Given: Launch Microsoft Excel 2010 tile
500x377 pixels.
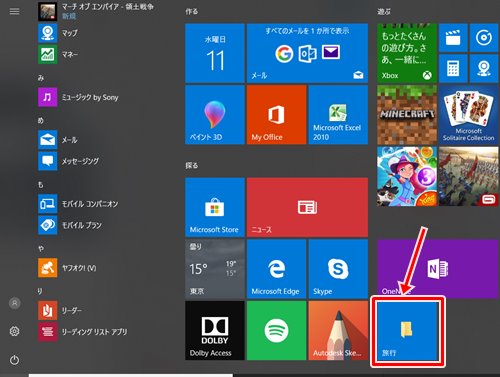Looking at the screenshot, I should pyautogui.click(x=338, y=115).
